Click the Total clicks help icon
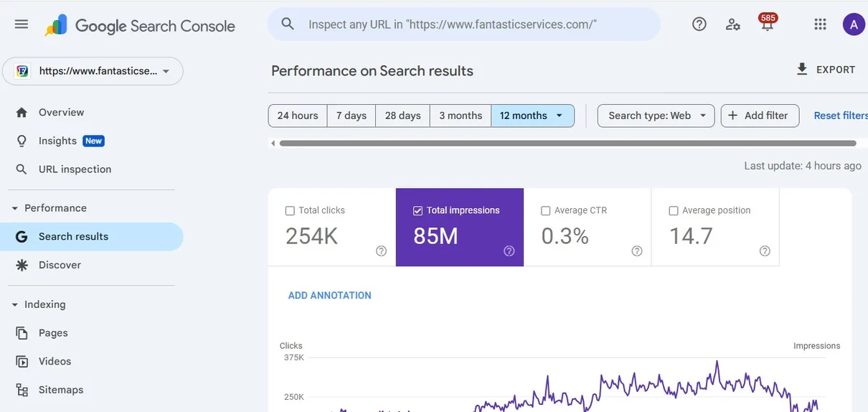This screenshot has width=868, height=412. click(x=381, y=251)
